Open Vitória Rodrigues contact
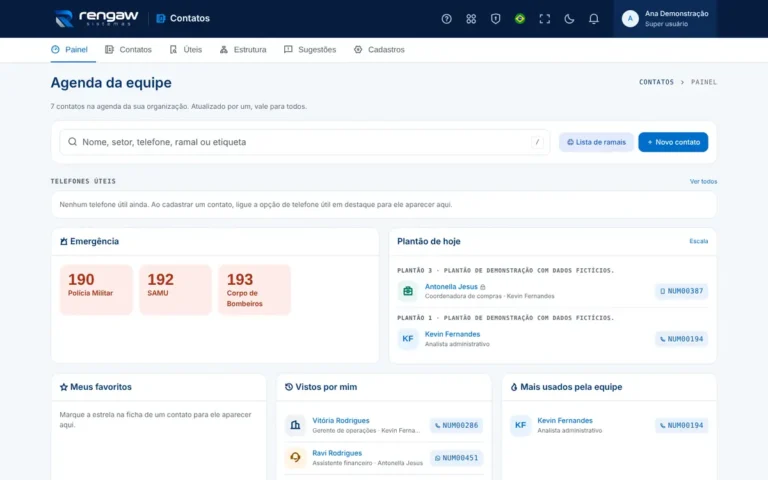The image size is (768, 480). [x=341, y=421]
